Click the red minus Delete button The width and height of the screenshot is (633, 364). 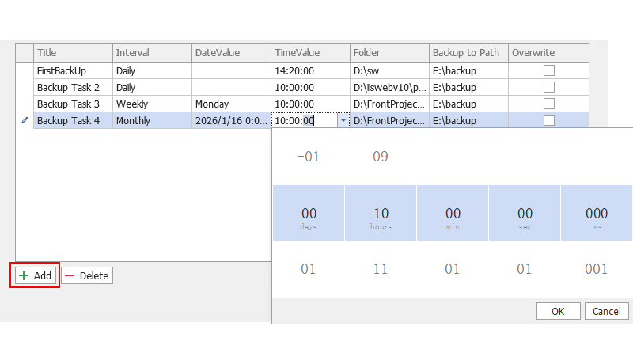coord(87,275)
